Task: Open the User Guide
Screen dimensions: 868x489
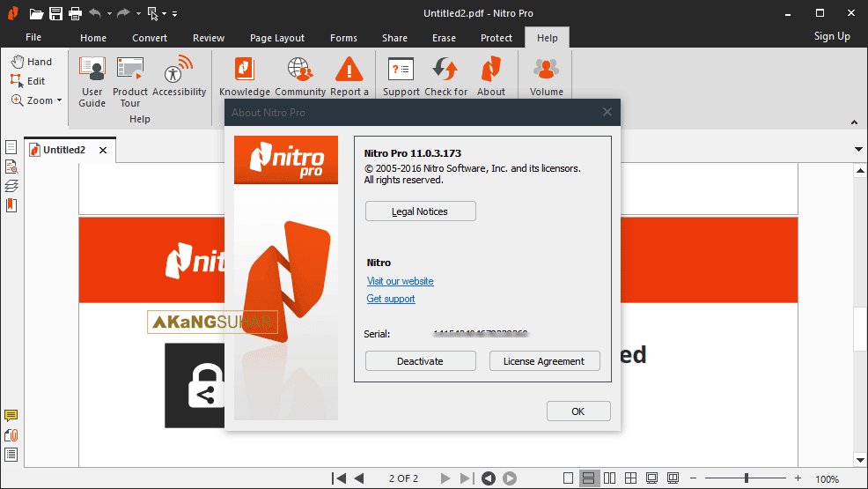Action: coord(92,82)
